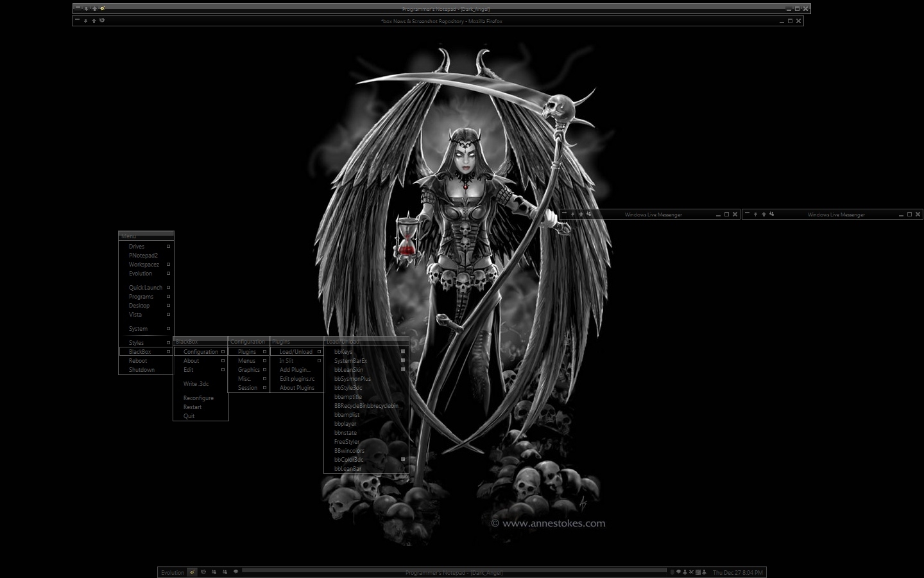Select Add Plugin... in Plugins menu
This screenshot has width=924, height=578.
click(296, 370)
